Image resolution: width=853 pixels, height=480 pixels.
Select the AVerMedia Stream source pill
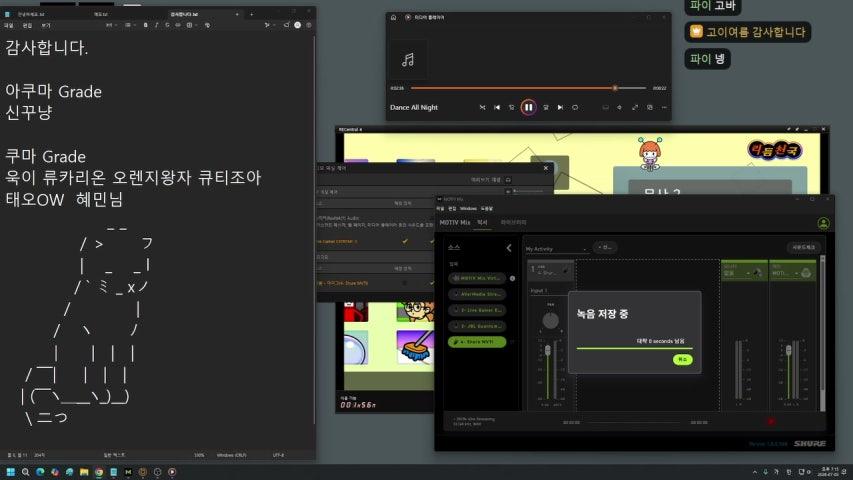(x=477, y=294)
